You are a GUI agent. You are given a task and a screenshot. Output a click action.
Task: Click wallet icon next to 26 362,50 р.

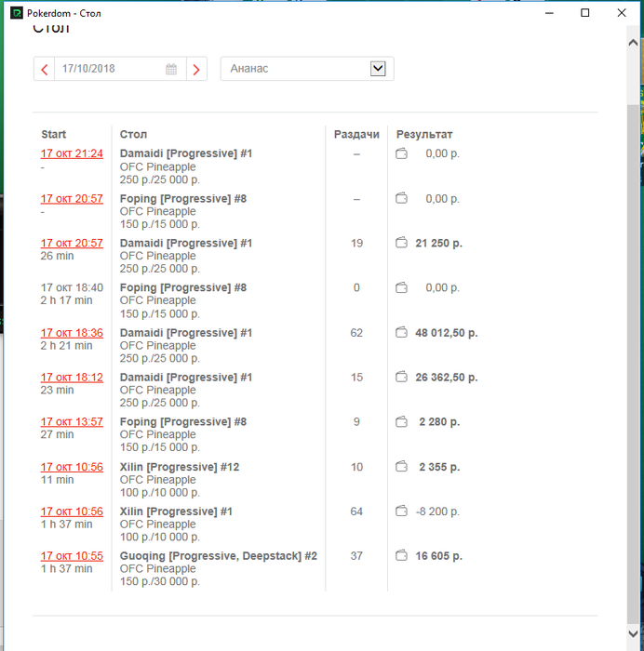(401, 377)
